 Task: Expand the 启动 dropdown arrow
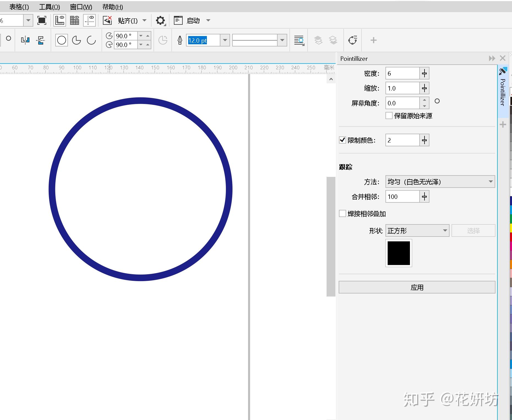(208, 20)
